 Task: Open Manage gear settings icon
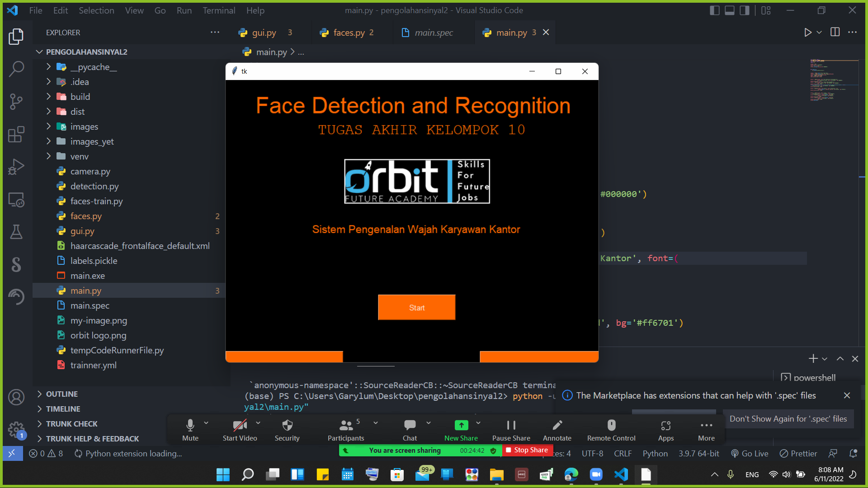(16, 429)
